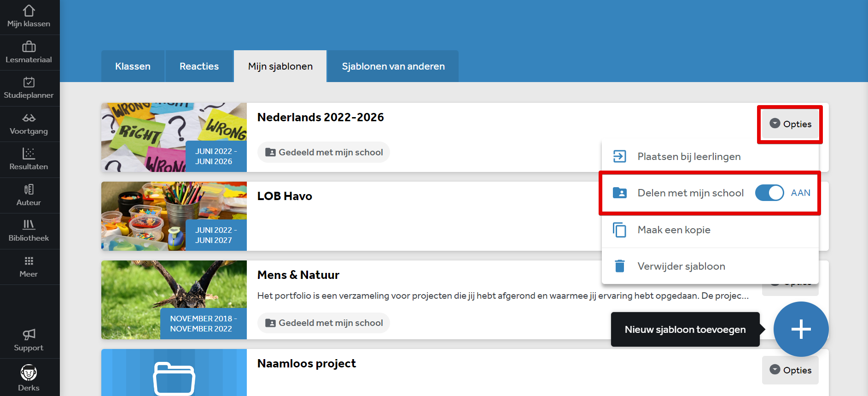Click Naamloos project folder thumbnail
Viewport: 868px width, 396px height.
(x=174, y=372)
